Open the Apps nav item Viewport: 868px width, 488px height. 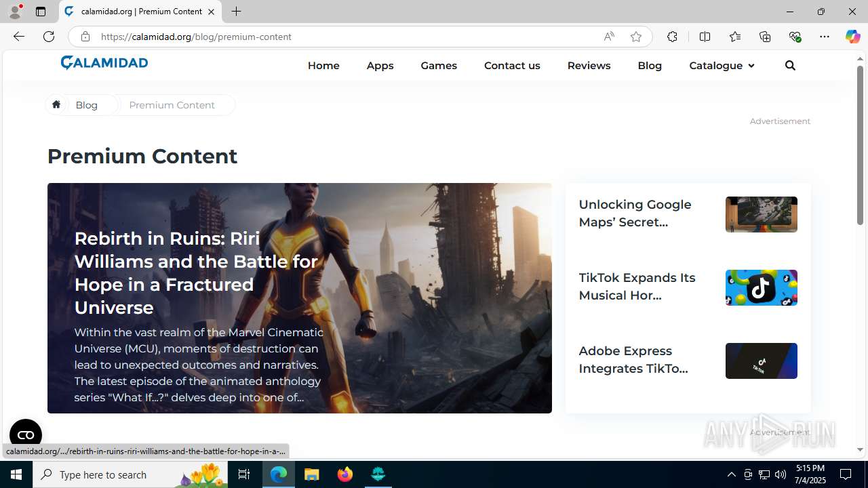(380, 66)
